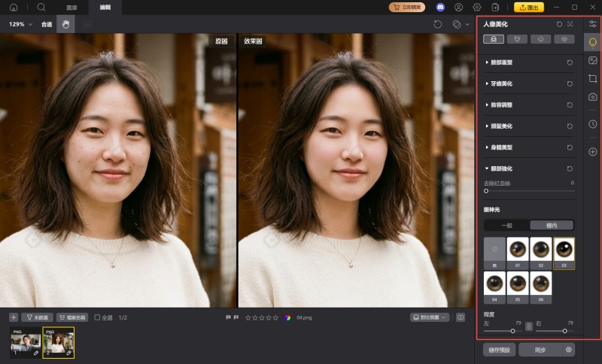Reset the 牙齒美化 section
Image resolution: width=602 pixels, height=364 pixels.
(570, 83)
